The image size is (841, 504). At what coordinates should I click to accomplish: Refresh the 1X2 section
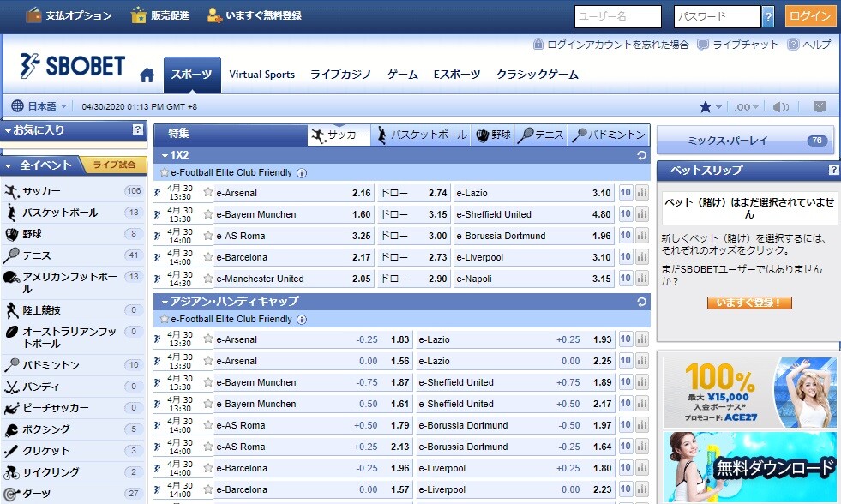pos(641,155)
